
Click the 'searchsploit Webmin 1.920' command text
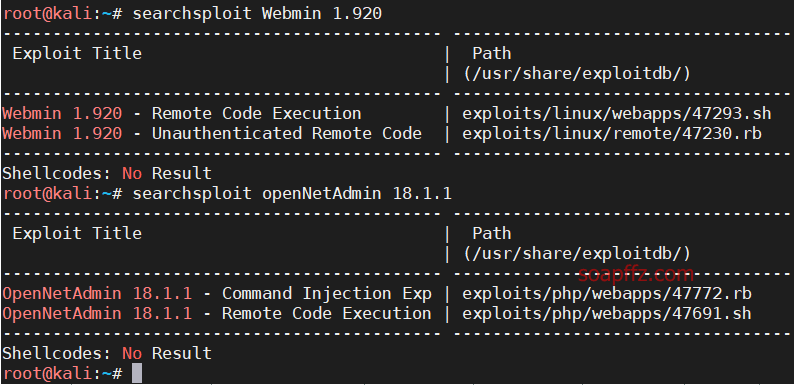pos(257,14)
